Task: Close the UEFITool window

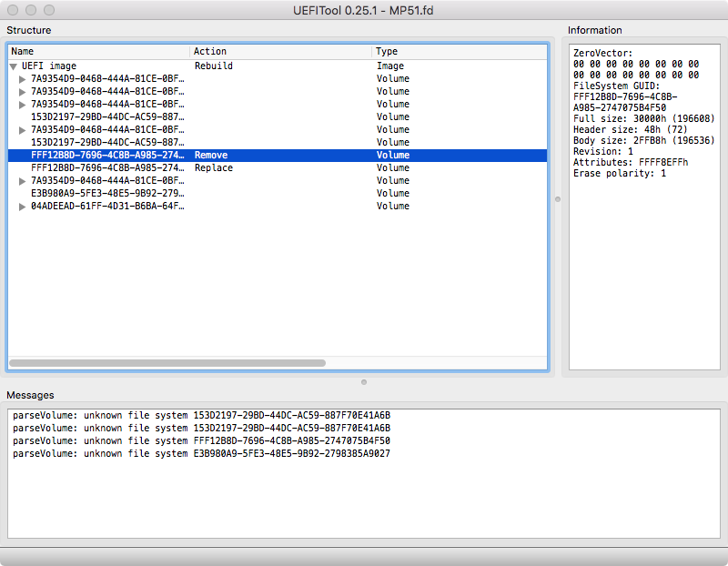Action: click(13, 10)
